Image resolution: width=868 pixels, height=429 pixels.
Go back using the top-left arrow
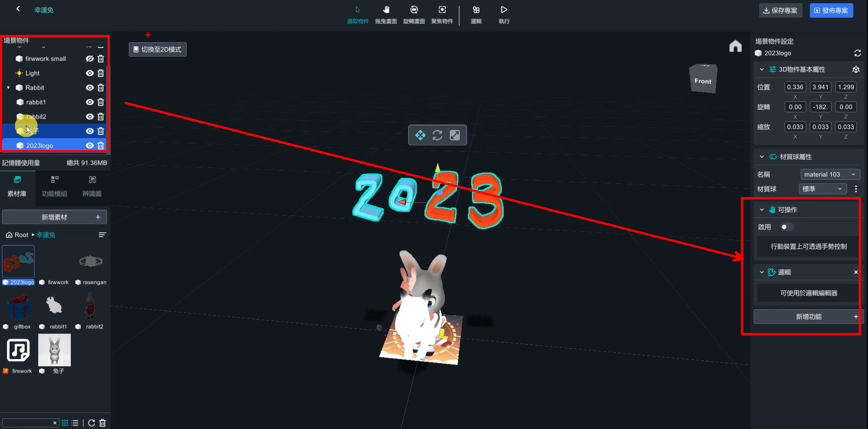click(18, 9)
